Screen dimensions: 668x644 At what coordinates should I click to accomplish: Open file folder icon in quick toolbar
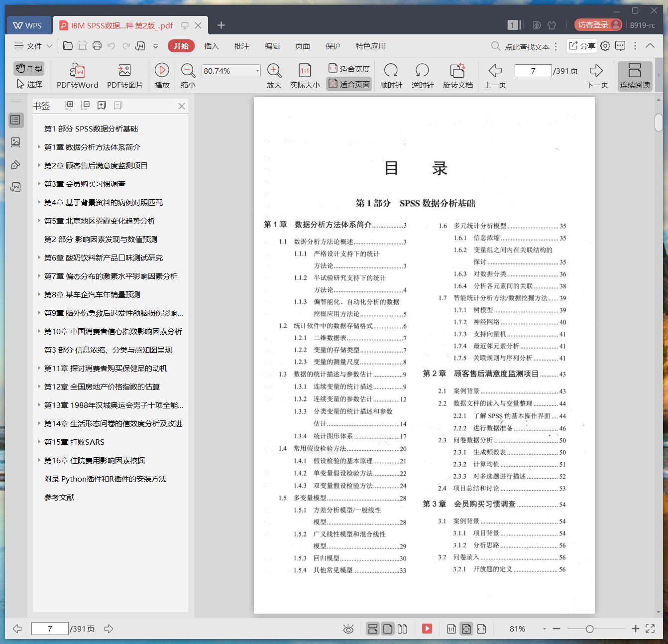point(68,46)
